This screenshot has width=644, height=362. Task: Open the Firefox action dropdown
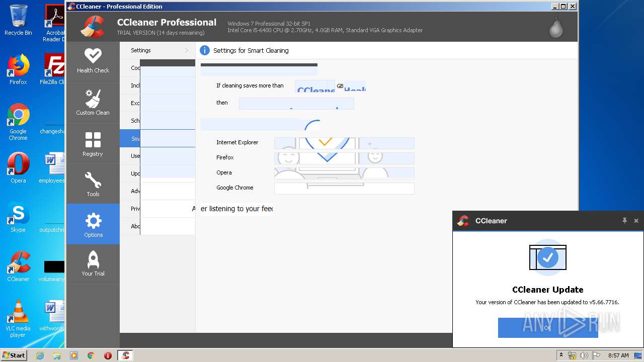(344, 158)
